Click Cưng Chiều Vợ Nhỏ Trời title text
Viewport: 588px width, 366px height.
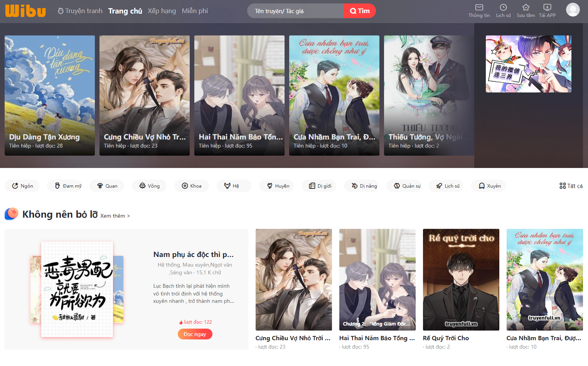(293, 338)
